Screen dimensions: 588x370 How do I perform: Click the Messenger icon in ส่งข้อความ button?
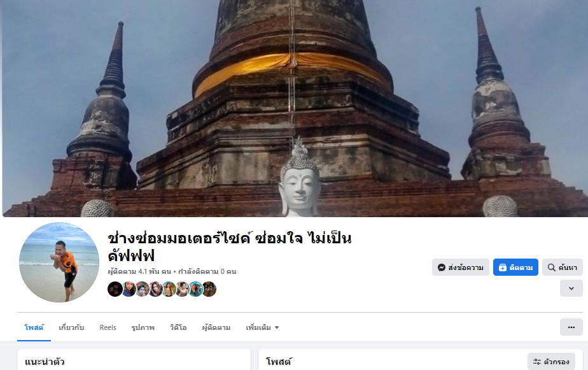point(442,267)
